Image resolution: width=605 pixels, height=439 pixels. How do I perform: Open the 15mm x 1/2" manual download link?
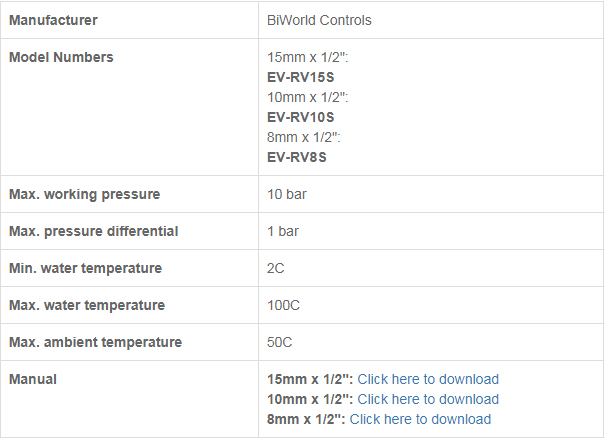click(428, 379)
